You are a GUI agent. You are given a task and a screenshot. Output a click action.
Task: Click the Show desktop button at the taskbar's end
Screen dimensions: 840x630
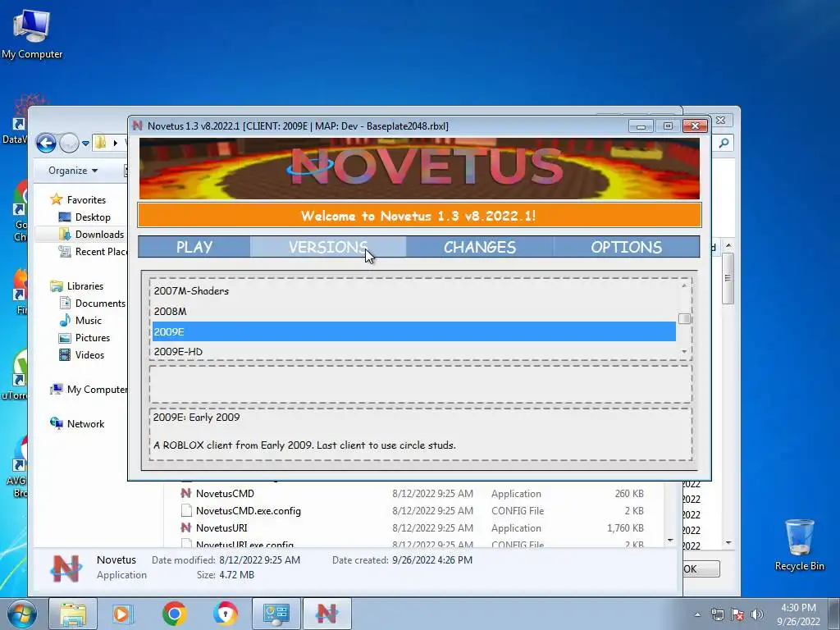pos(834,614)
